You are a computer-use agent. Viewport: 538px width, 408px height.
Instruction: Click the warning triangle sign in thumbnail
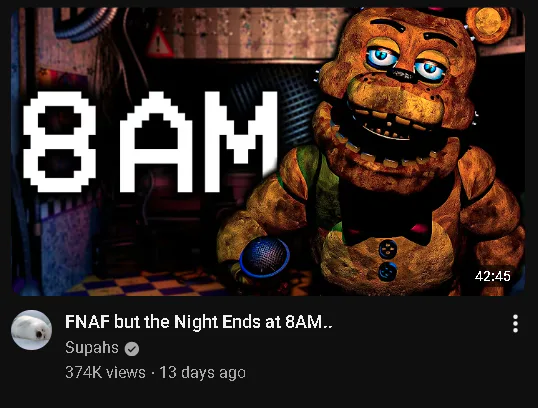point(160,42)
